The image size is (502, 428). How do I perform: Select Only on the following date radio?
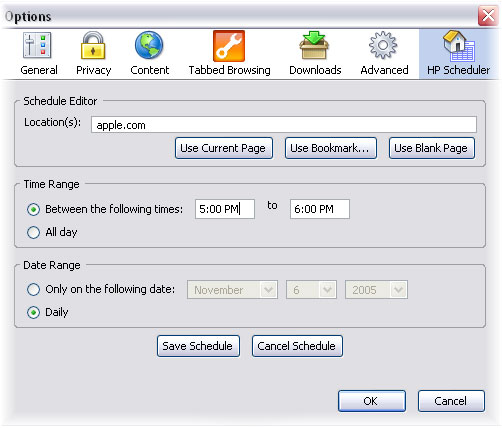(33, 289)
